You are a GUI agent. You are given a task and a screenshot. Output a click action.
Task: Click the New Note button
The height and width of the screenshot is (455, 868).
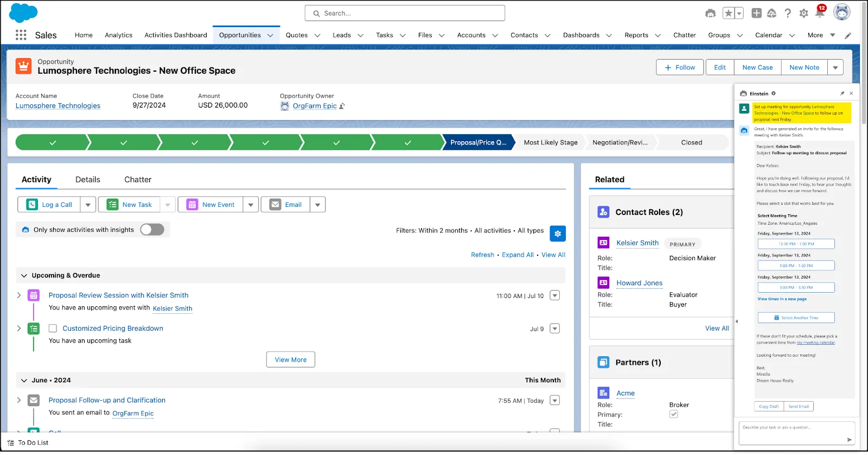pyautogui.click(x=804, y=67)
